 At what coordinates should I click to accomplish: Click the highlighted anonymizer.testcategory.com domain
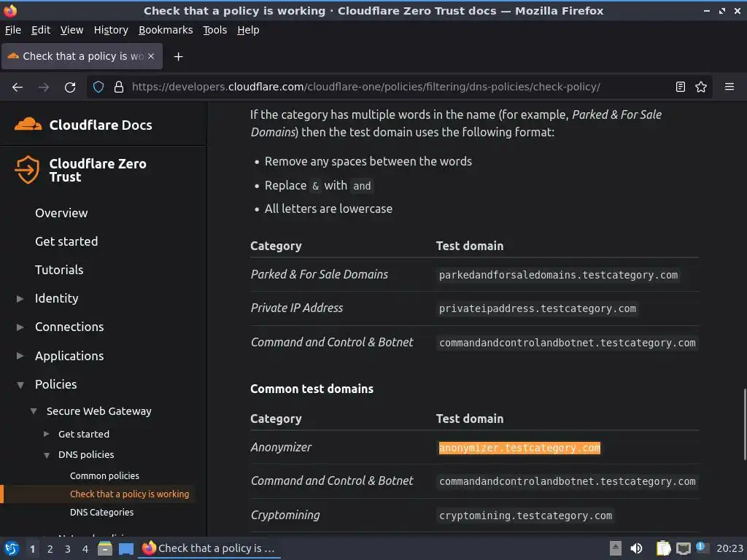tap(519, 448)
